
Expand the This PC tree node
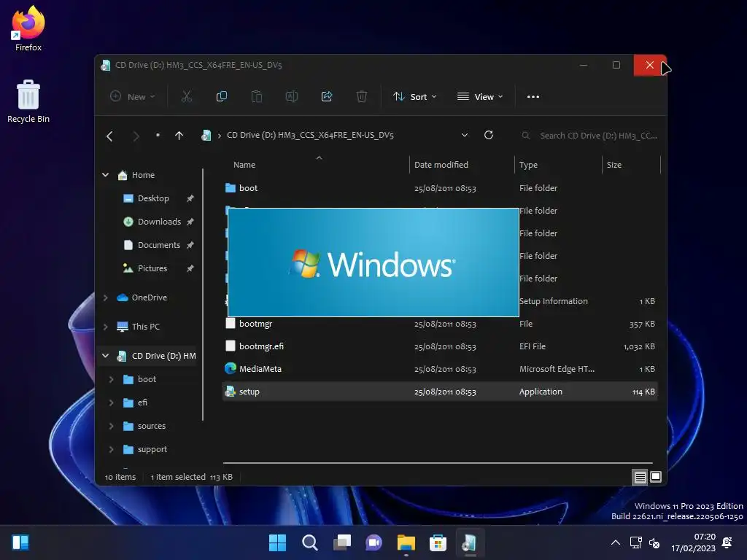pyautogui.click(x=105, y=327)
